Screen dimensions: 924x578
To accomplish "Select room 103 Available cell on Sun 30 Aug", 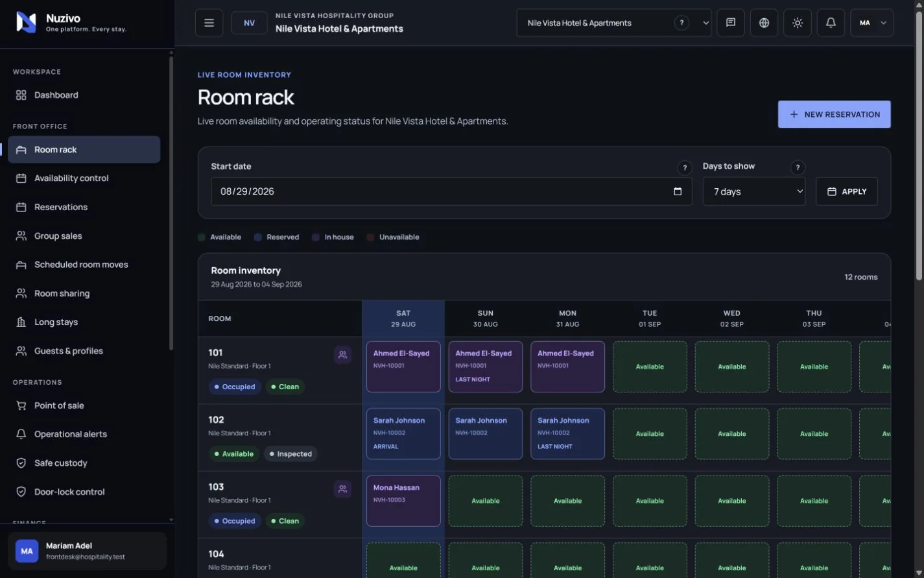I will (x=486, y=501).
